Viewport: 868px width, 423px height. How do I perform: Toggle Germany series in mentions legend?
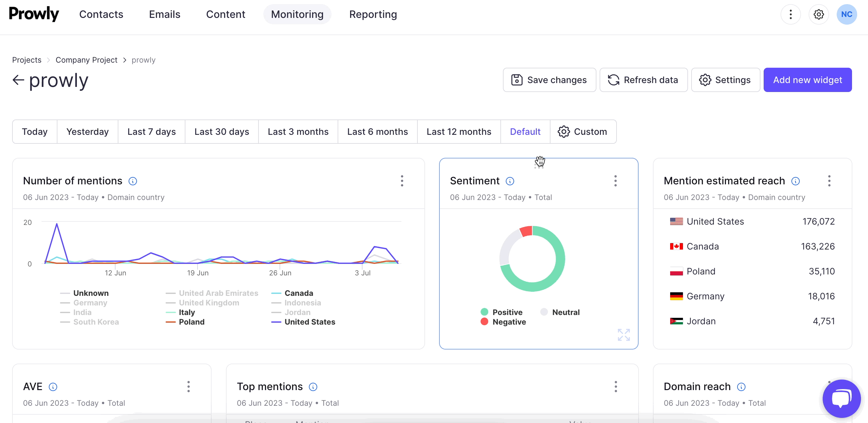point(84,303)
